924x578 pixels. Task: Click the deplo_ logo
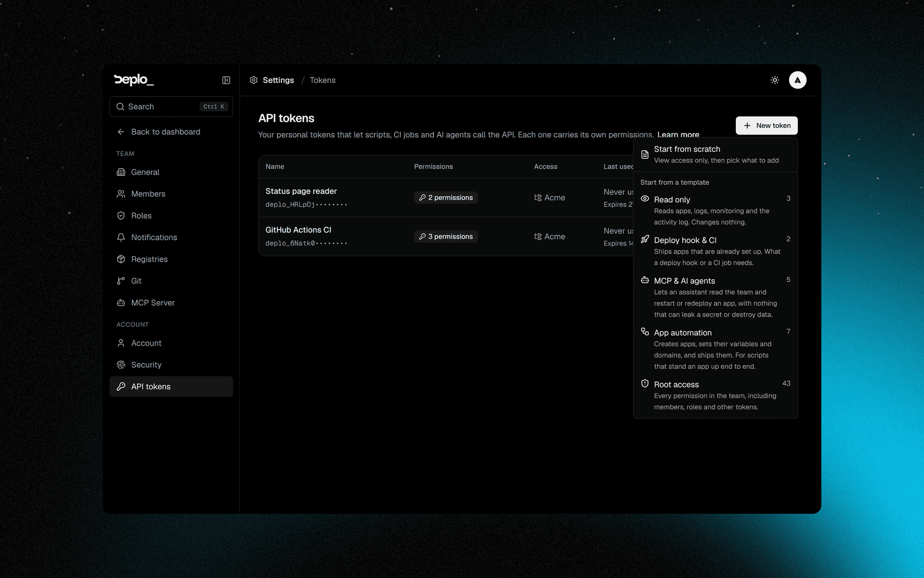(134, 80)
